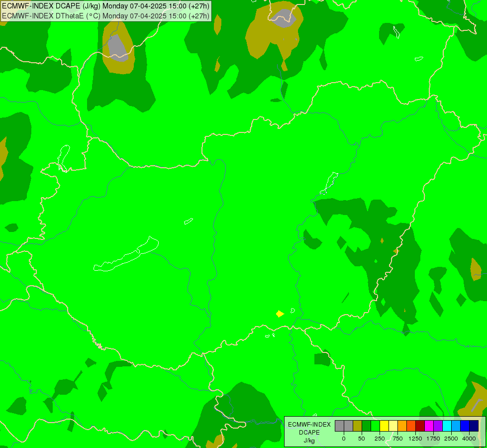Click the gray legend swatch right of the 0 tick
This screenshot has height=448, width=487.
click(x=349, y=426)
